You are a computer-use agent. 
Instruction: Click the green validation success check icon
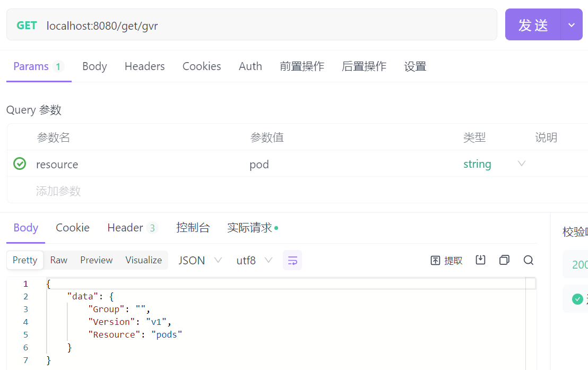pos(577,299)
